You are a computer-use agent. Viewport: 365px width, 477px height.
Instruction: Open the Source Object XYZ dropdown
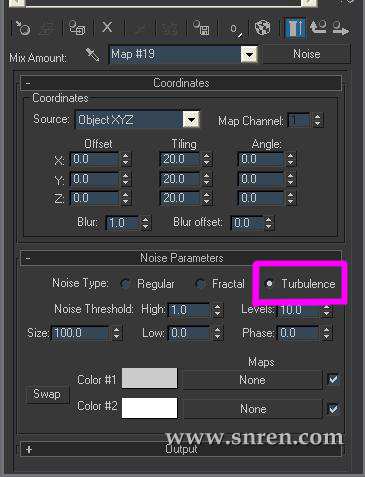192,119
